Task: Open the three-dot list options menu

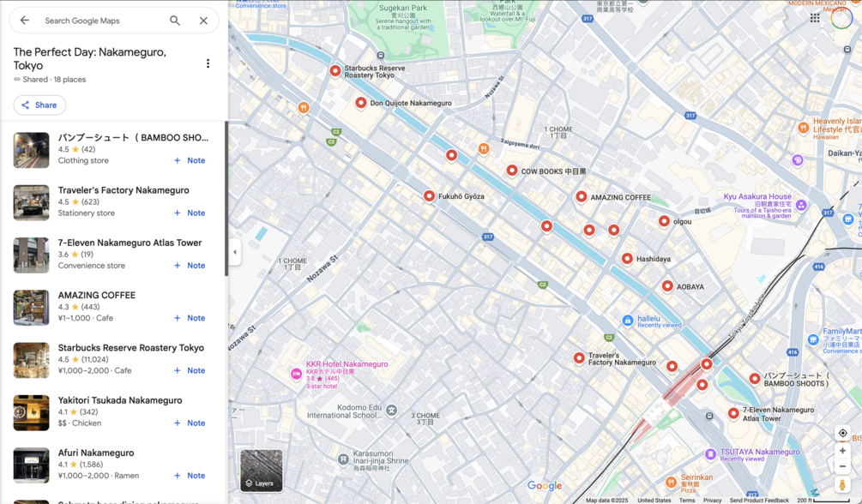Action: pos(208,63)
